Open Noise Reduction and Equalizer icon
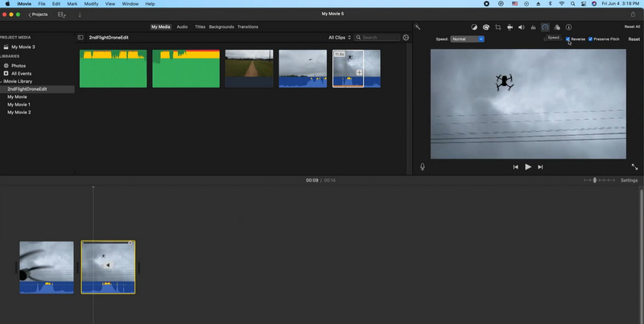Image resolution: width=644 pixels, height=324 pixels. (x=533, y=27)
